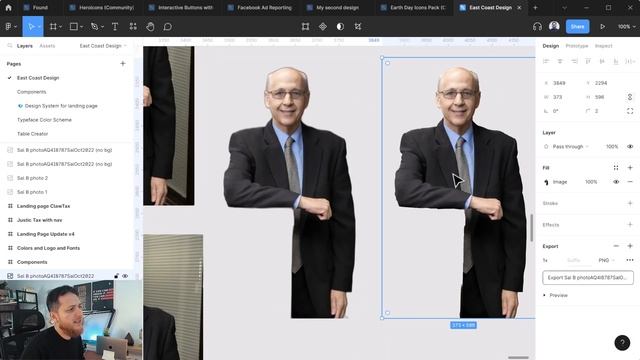Remove the Export setting with minus
The image size is (640, 360).
[616, 246]
